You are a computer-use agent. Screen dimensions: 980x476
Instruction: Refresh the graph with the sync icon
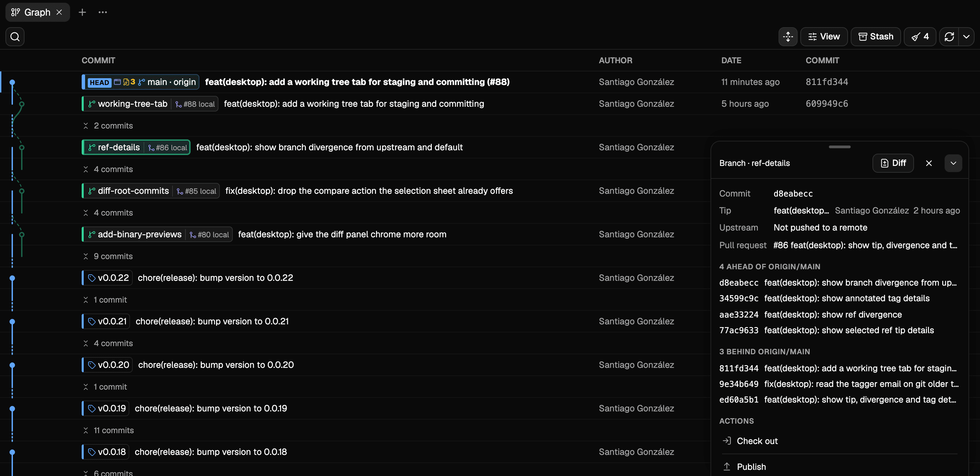click(949, 36)
